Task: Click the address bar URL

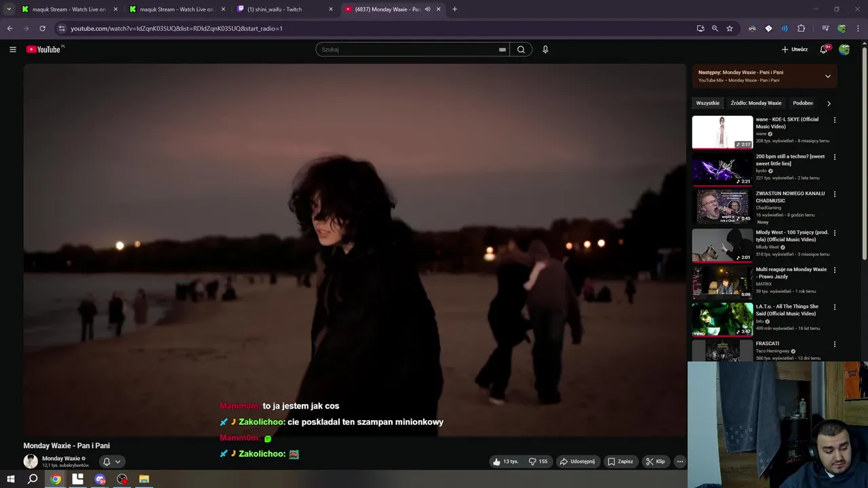Action: click(x=176, y=28)
